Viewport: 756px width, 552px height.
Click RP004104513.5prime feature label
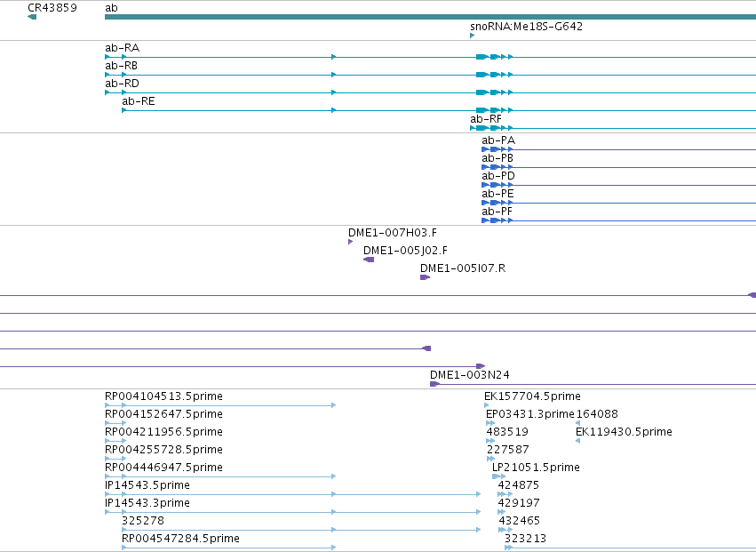[164, 396]
